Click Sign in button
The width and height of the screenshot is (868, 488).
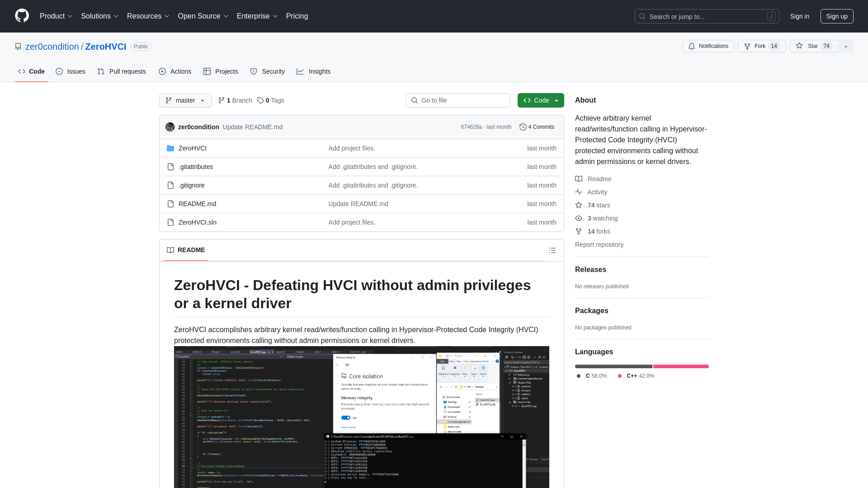799,16
